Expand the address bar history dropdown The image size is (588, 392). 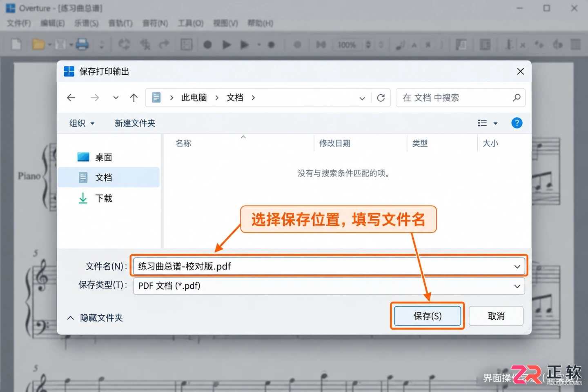pos(362,98)
